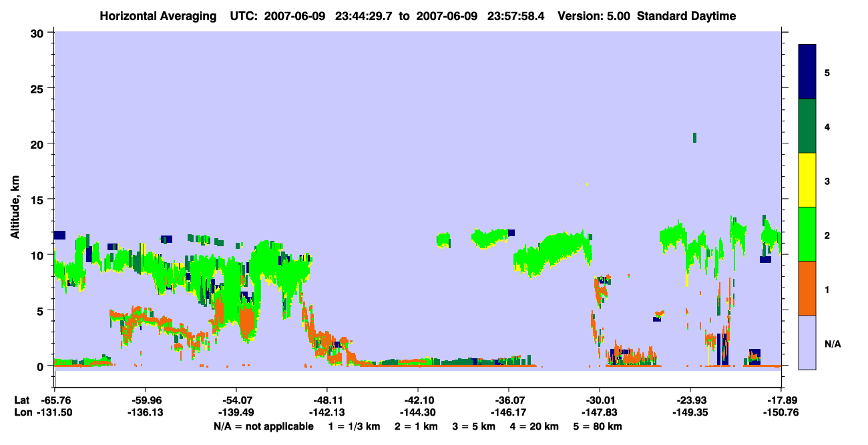Click longitude value -150.76
868x445 pixels.
coord(781,412)
